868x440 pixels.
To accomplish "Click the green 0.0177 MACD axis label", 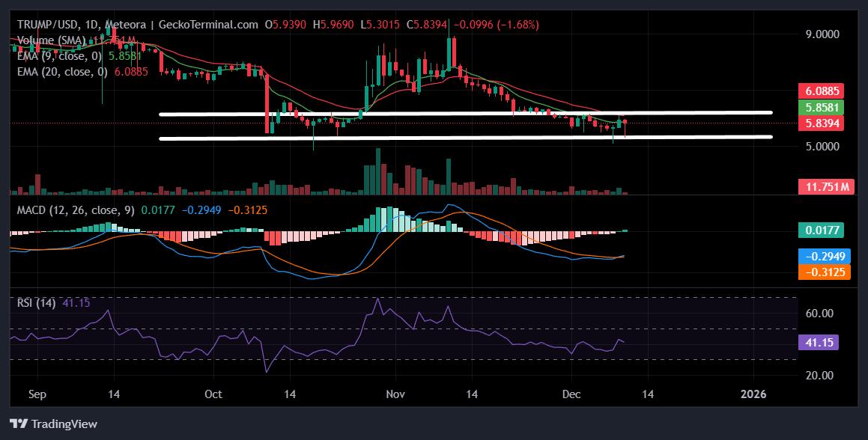I will point(821,230).
